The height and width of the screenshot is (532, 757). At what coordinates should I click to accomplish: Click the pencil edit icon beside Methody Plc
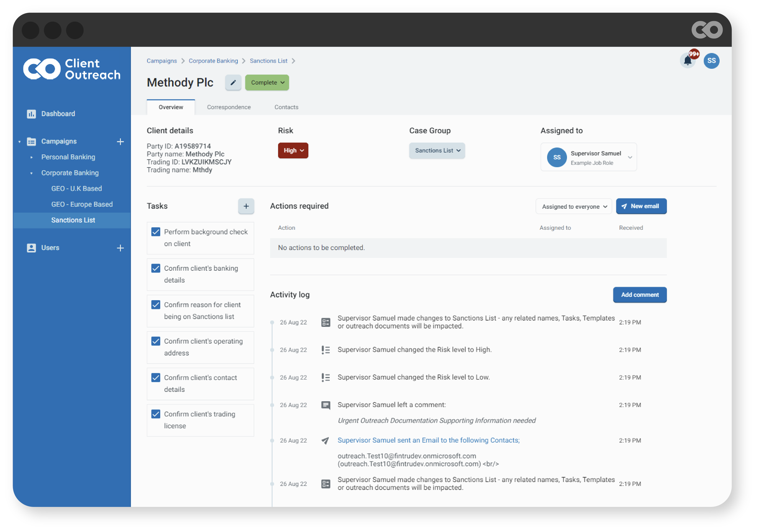[233, 82]
